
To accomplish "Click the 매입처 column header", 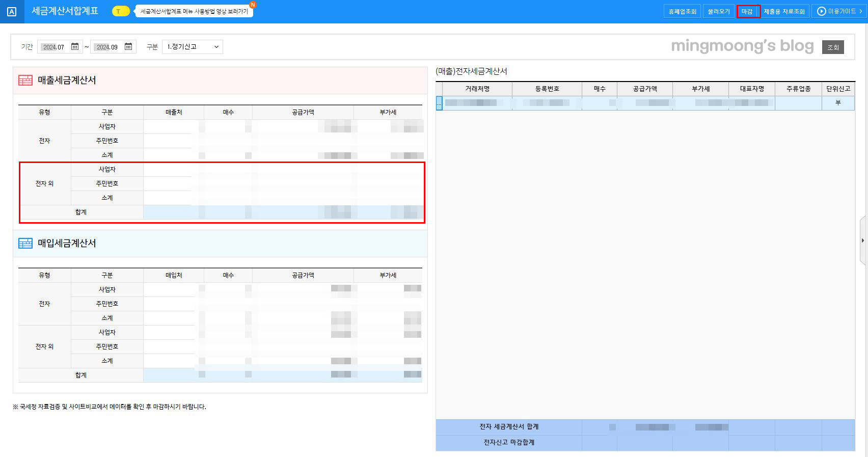I will [x=174, y=275].
